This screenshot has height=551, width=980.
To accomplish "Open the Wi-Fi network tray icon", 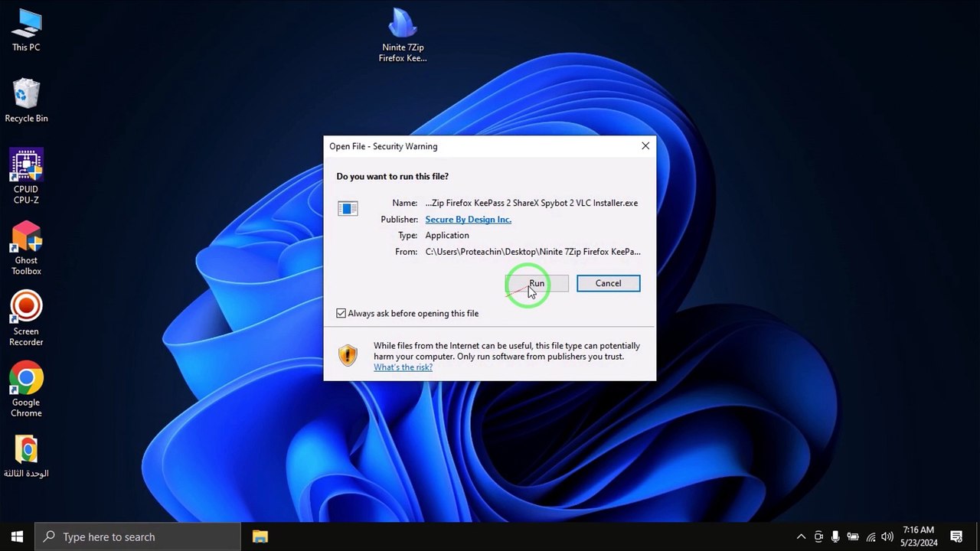I will coord(871,536).
